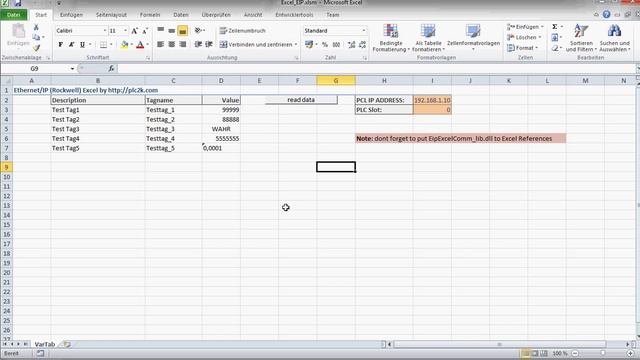Increase font size with the large A icon
The height and width of the screenshot is (360, 640).
click(x=135, y=31)
